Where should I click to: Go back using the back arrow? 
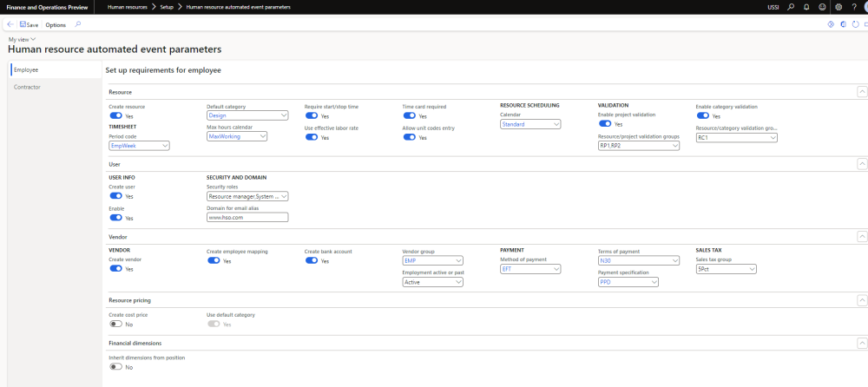click(x=10, y=25)
